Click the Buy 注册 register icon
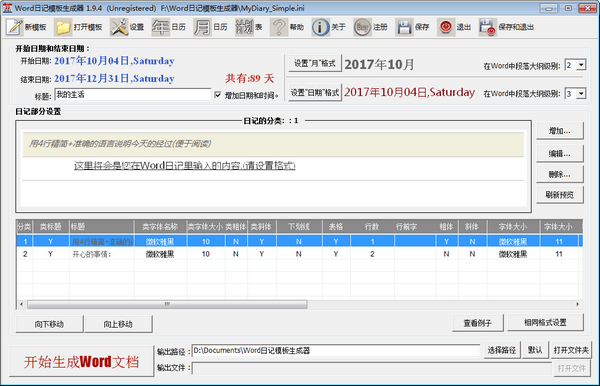Viewport: 600px width, 386px height. (362, 27)
